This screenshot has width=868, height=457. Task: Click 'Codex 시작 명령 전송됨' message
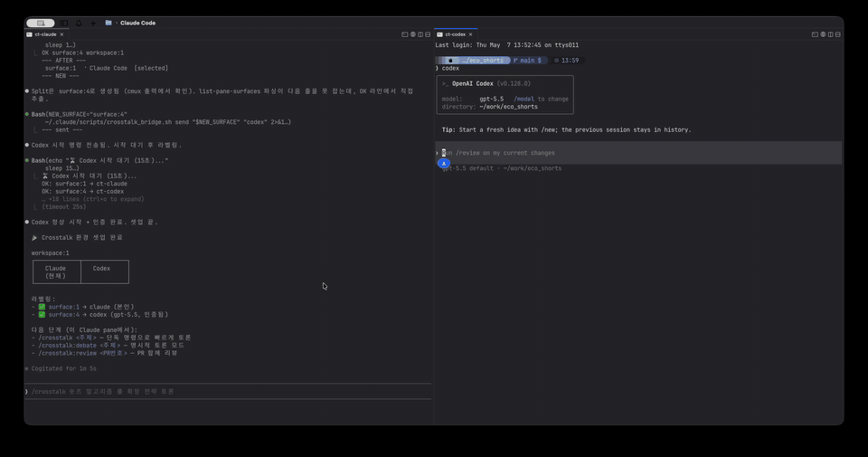107,145
